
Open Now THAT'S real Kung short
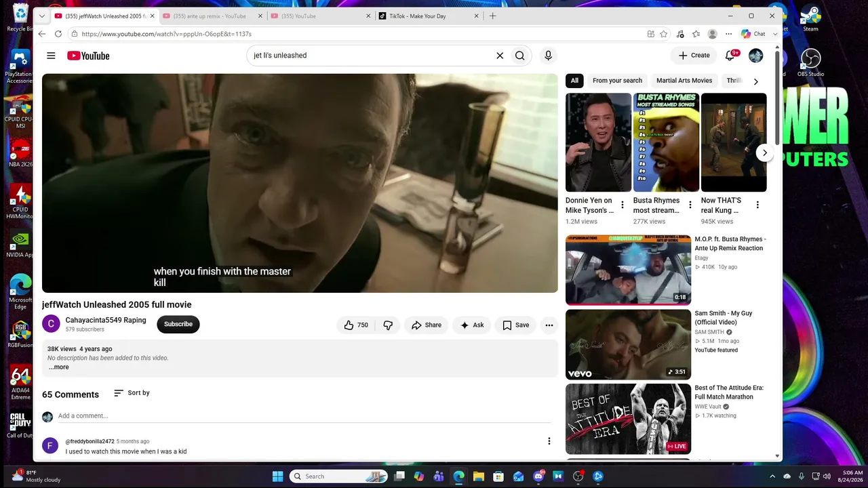[x=734, y=142]
